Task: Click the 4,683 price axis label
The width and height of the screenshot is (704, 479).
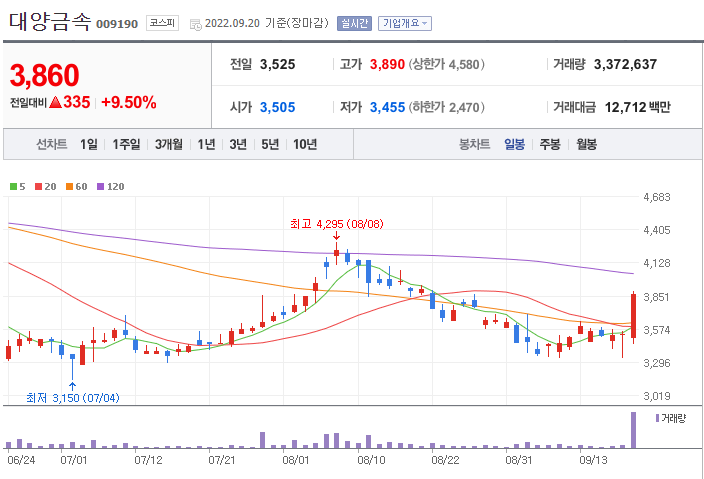Action: click(x=656, y=197)
